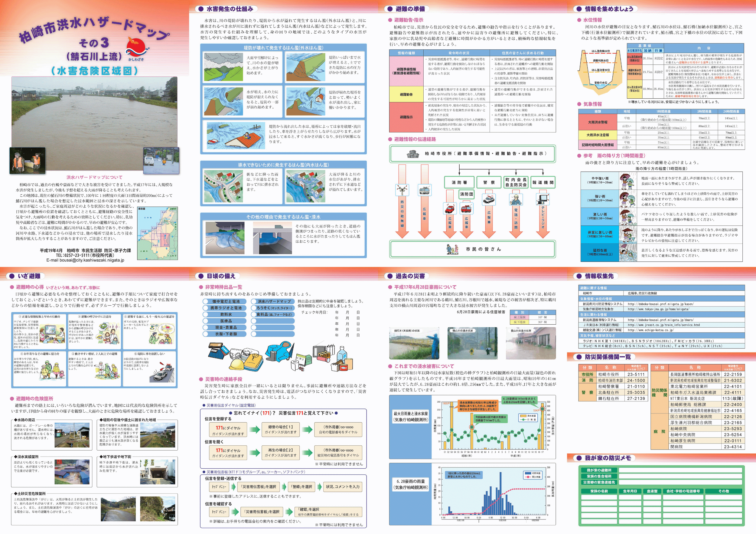Screen dimensions: 756x534
Task: Click the 水害発生の仕組み section header
Action: (226, 9)
